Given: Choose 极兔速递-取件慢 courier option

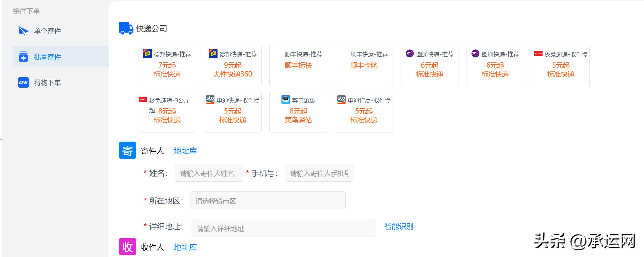Looking at the screenshot, I should coord(560,66).
